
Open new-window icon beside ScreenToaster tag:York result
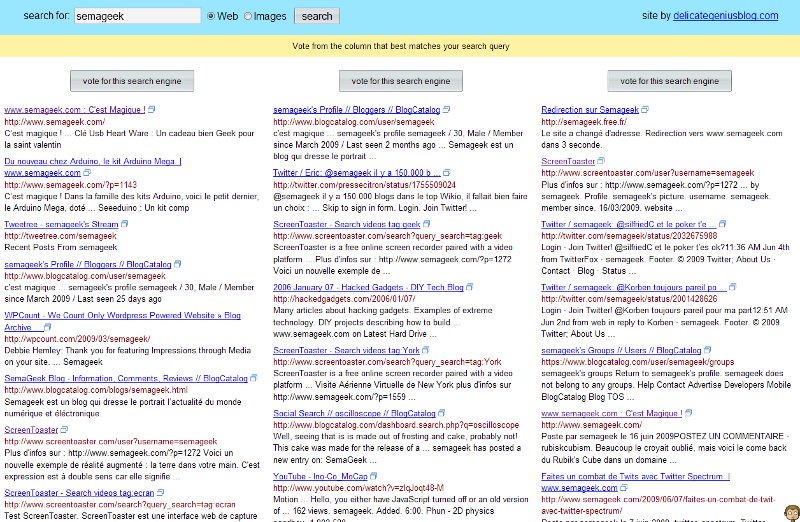(426, 350)
